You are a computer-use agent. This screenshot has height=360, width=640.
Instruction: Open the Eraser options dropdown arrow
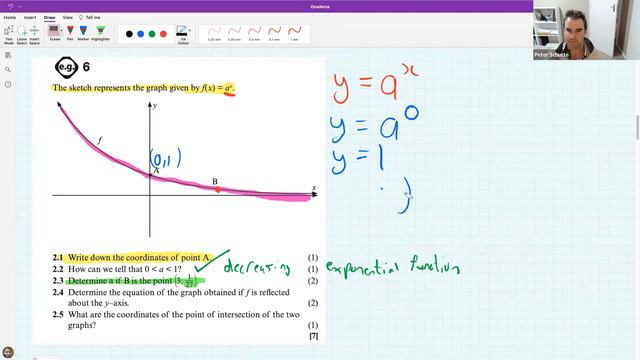[x=62, y=31]
